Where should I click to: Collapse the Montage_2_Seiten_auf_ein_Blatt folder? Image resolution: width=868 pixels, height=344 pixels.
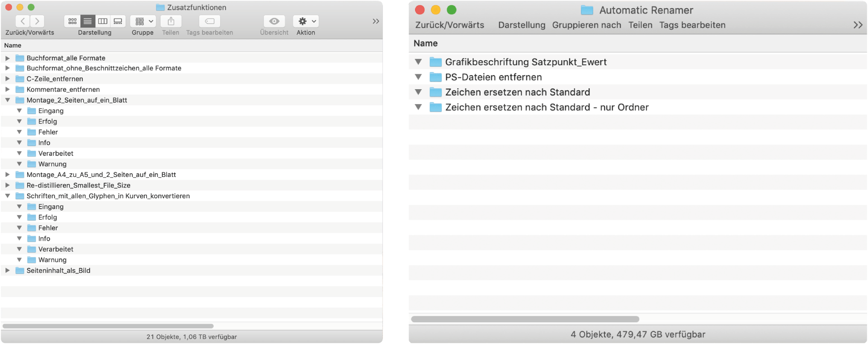tap(8, 100)
